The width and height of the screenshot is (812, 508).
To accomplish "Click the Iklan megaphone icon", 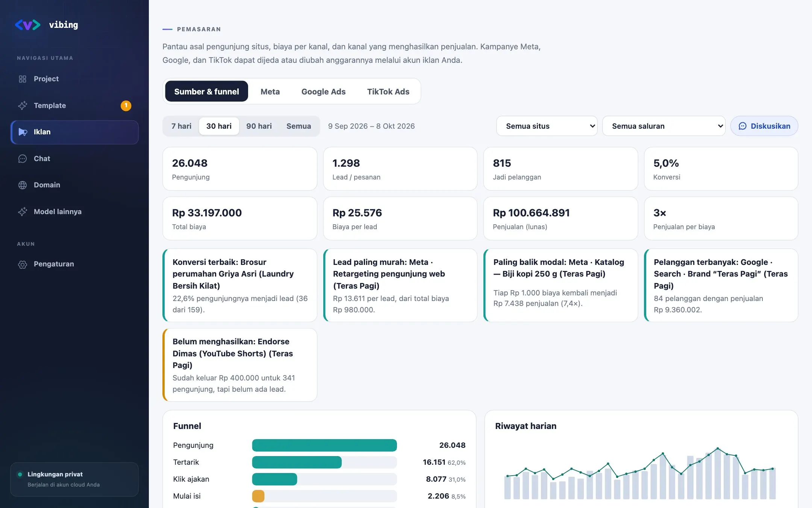I will coord(23,132).
